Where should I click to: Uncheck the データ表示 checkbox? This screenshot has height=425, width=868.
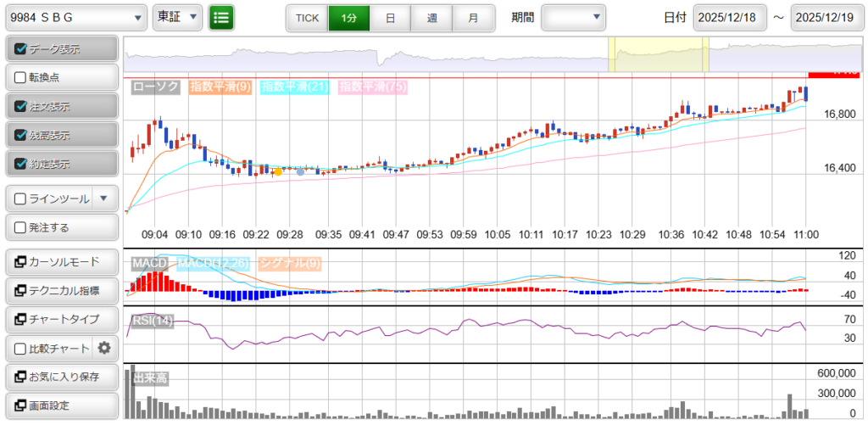pos(21,49)
